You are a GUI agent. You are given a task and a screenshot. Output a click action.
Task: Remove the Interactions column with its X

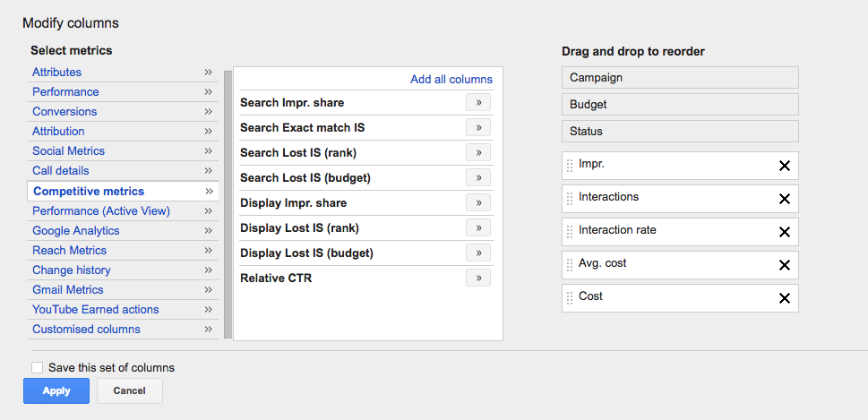tap(784, 199)
